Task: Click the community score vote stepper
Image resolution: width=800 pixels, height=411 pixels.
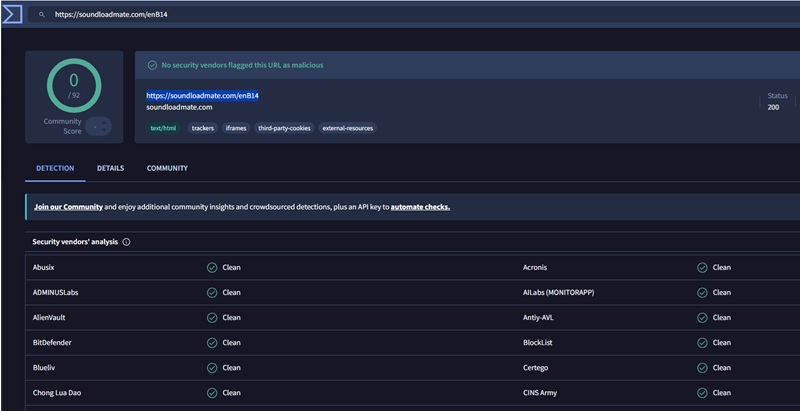Action: coord(98,126)
